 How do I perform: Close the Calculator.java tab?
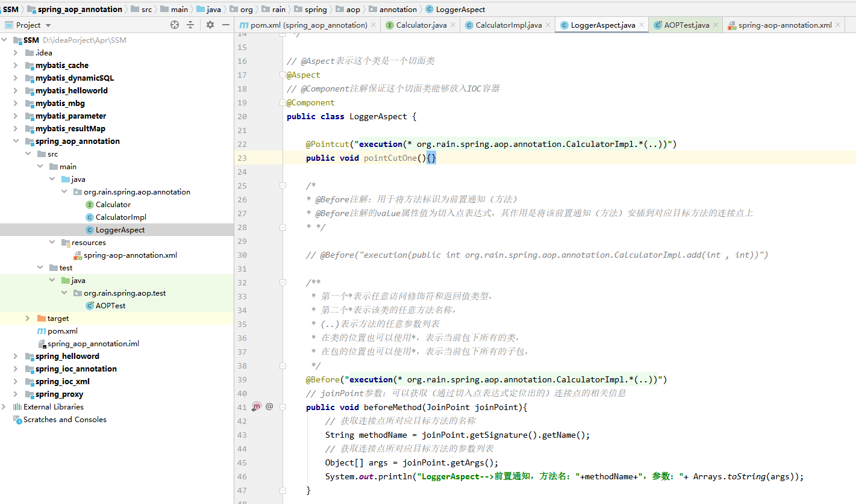click(x=453, y=25)
